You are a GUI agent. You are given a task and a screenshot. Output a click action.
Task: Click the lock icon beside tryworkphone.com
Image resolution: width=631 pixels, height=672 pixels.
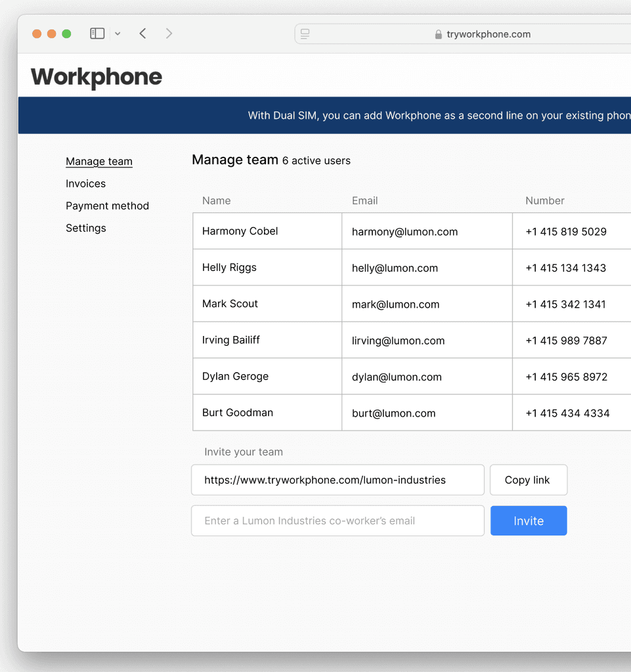[438, 34]
